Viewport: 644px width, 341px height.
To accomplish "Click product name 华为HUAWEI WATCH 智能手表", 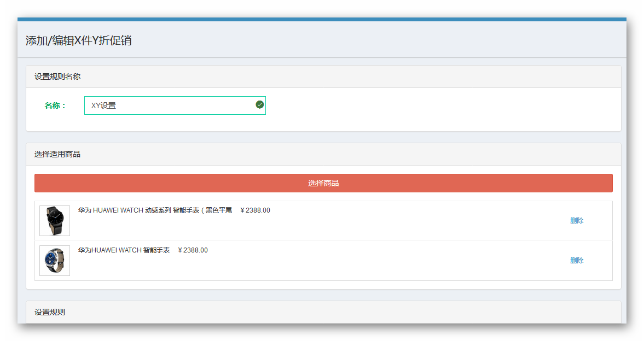I will point(124,250).
